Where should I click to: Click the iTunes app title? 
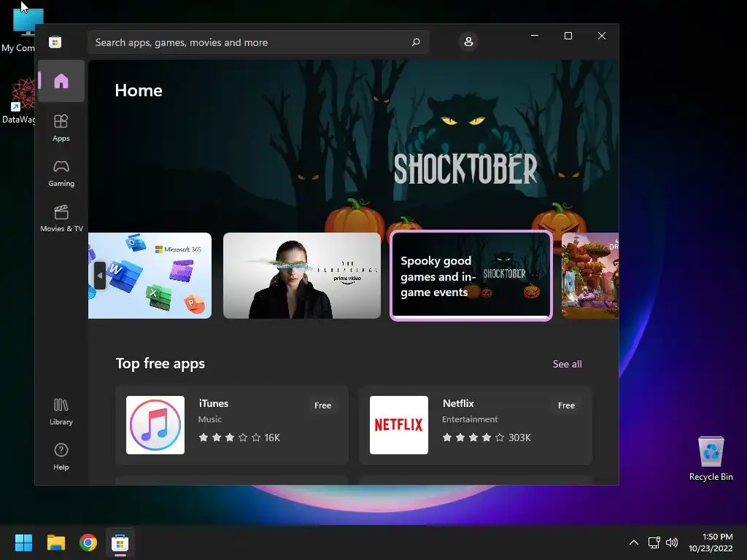[214, 403]
